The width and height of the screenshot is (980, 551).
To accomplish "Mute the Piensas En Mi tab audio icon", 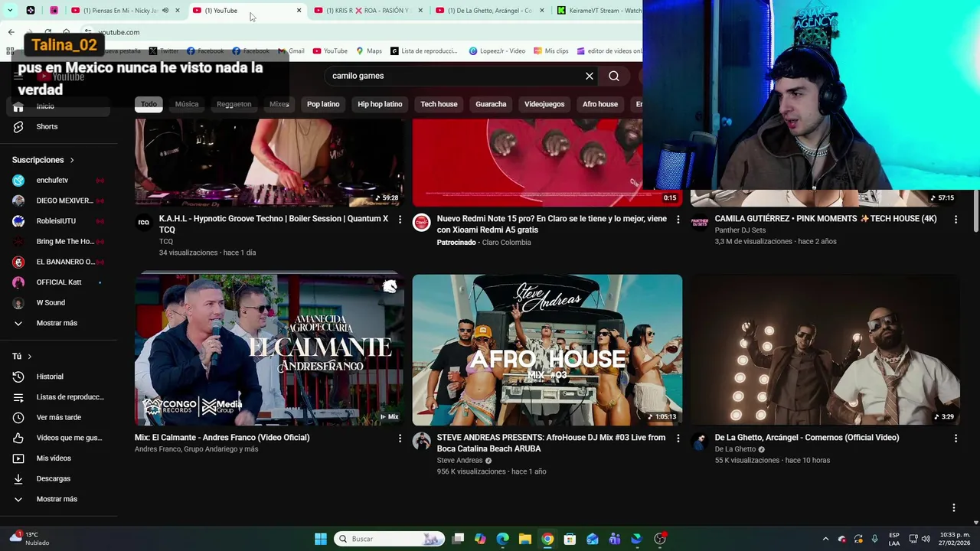I will (165, 11).
